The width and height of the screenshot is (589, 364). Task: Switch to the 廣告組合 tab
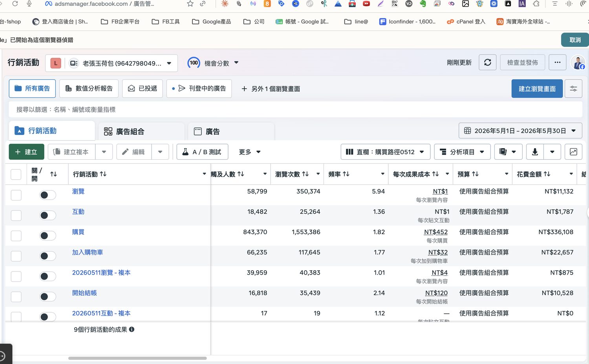(141, 131)
